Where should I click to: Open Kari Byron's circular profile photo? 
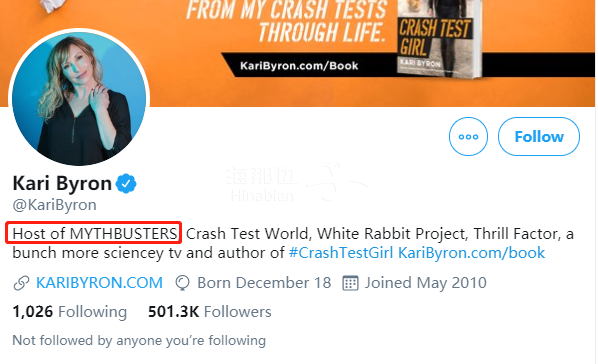tap(79, 98)
